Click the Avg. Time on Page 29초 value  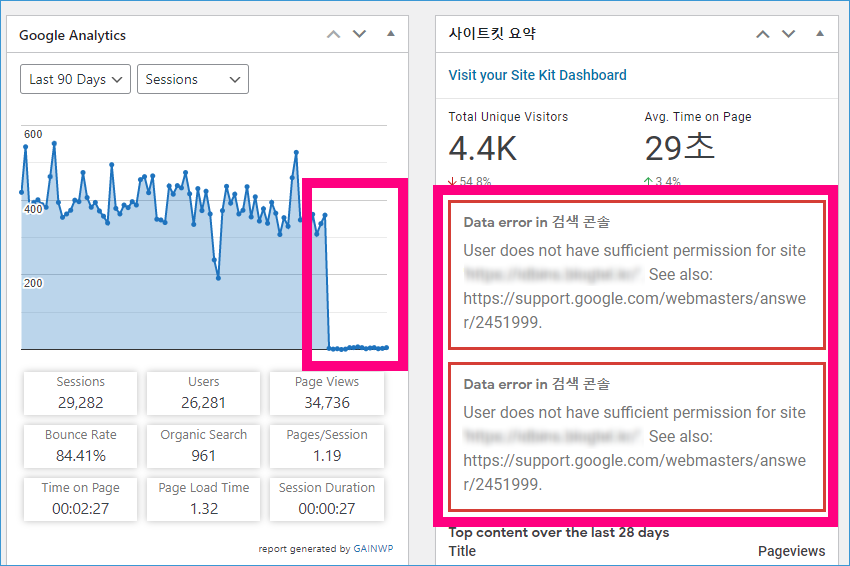(680, 147)
